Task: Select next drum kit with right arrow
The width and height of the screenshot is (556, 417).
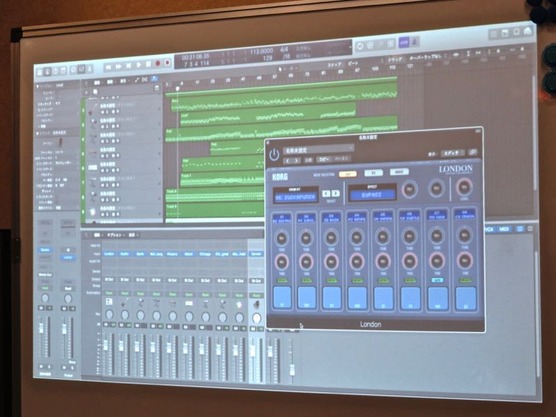Action: tap(335, 193)
